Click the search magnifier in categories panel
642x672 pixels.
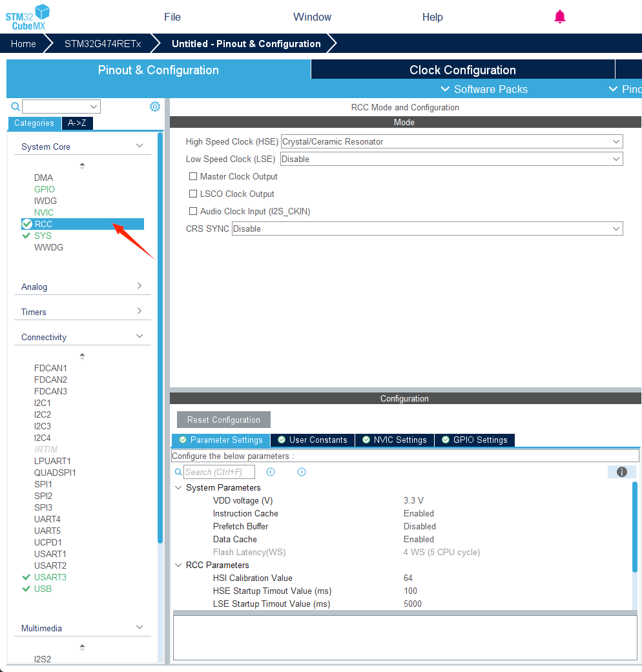(16, 107)
